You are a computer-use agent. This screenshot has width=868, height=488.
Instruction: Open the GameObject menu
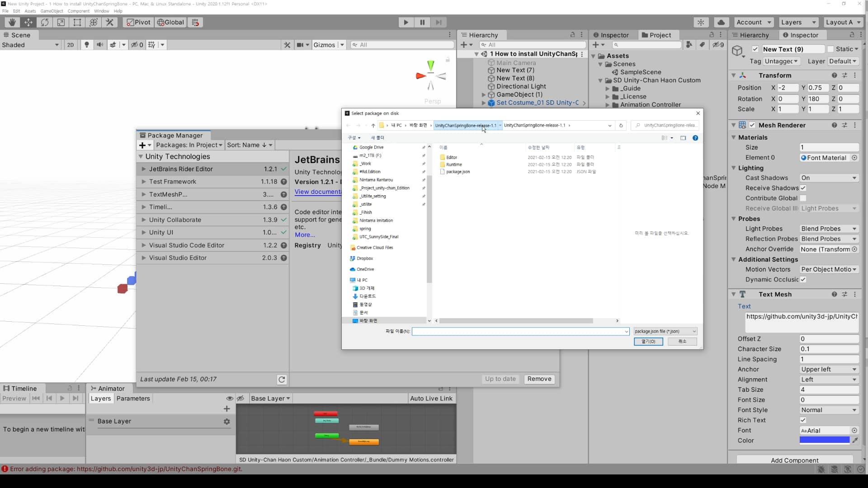pos(52,11)
